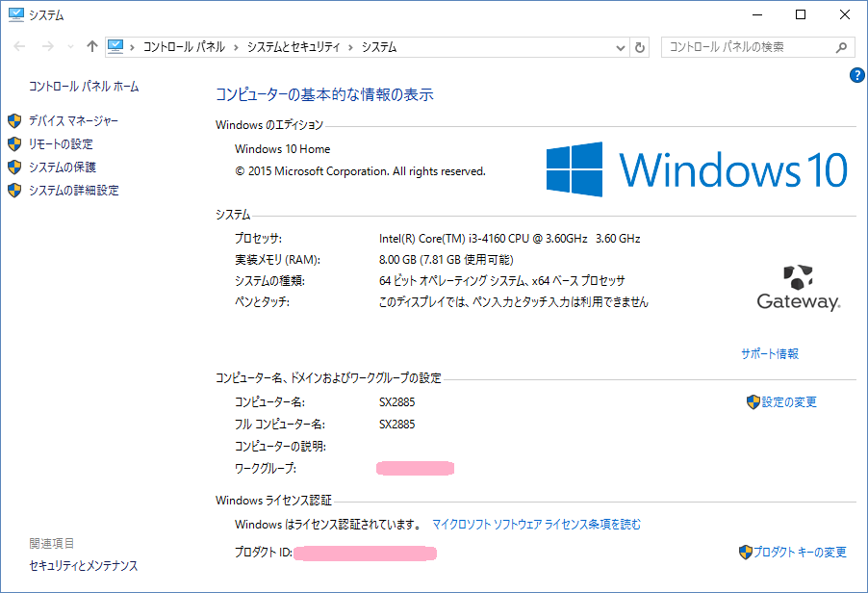Maximize the System window

(801, 15)
